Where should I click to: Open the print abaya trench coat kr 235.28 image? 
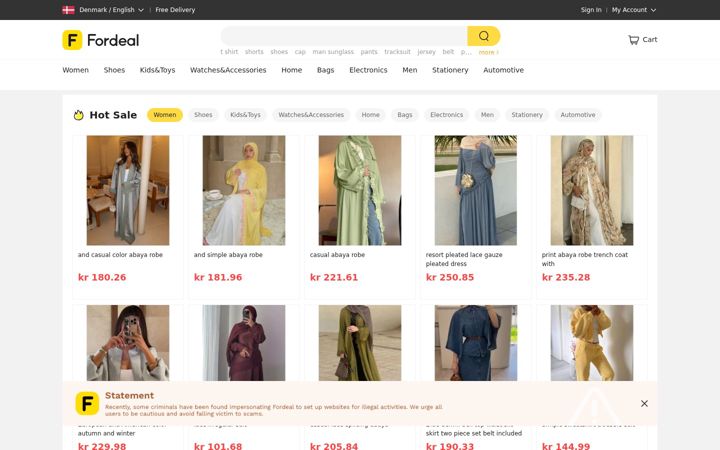(592, 190)
